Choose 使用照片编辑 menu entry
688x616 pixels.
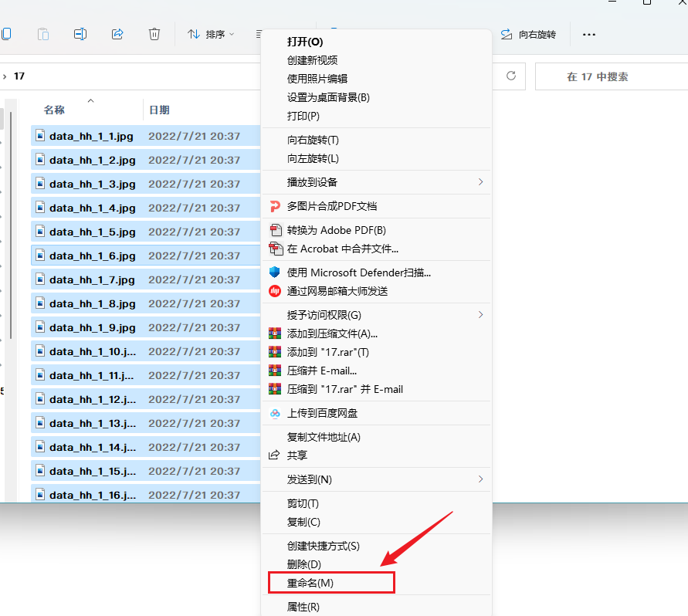coord(317,79)
